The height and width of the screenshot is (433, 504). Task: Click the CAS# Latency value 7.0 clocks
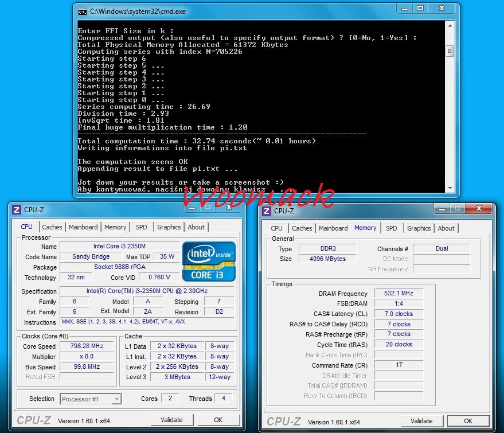tap(399, 314)
